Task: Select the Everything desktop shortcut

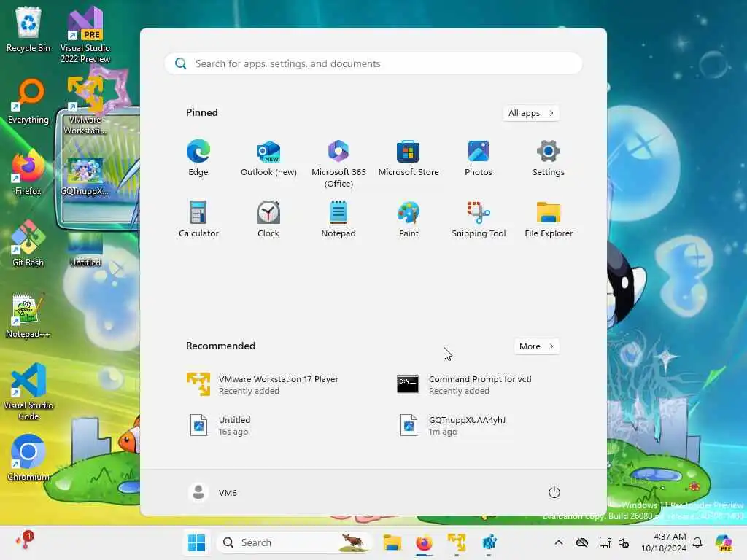Action: pos(28,101)
